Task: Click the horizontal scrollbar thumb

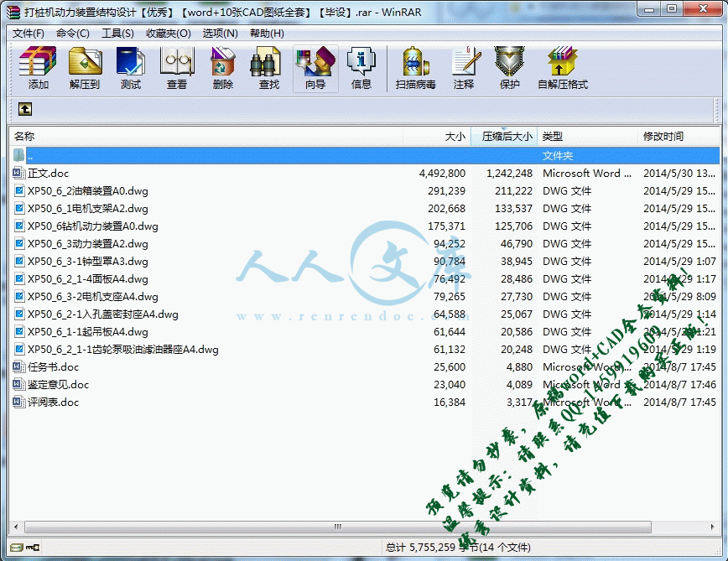Action: pyautogui.click(x=338, y=527)
